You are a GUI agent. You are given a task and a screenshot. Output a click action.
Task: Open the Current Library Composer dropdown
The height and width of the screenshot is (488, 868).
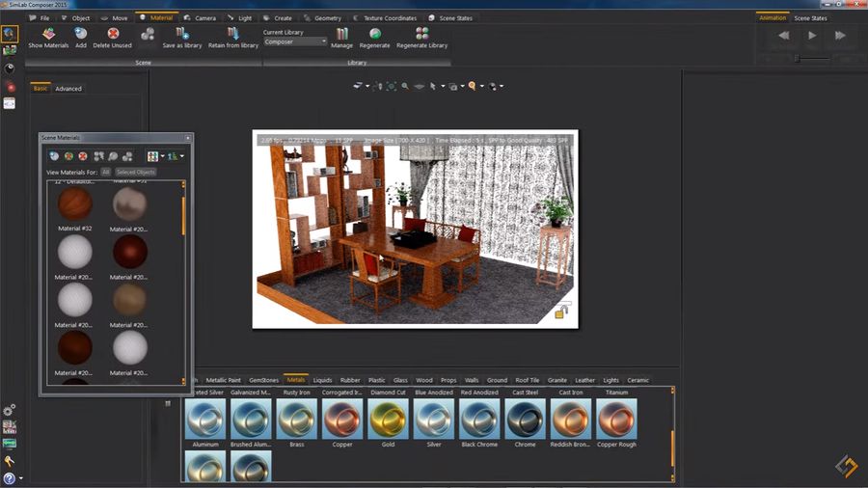pos(295,41)
